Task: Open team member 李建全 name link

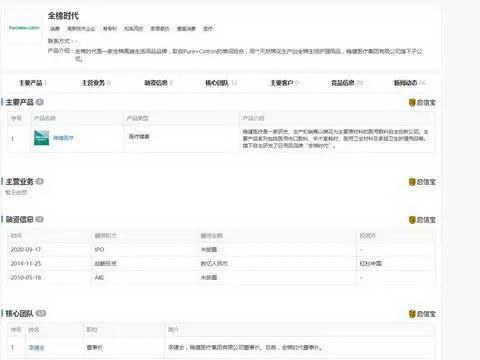Action: click(x=37, y=348)
